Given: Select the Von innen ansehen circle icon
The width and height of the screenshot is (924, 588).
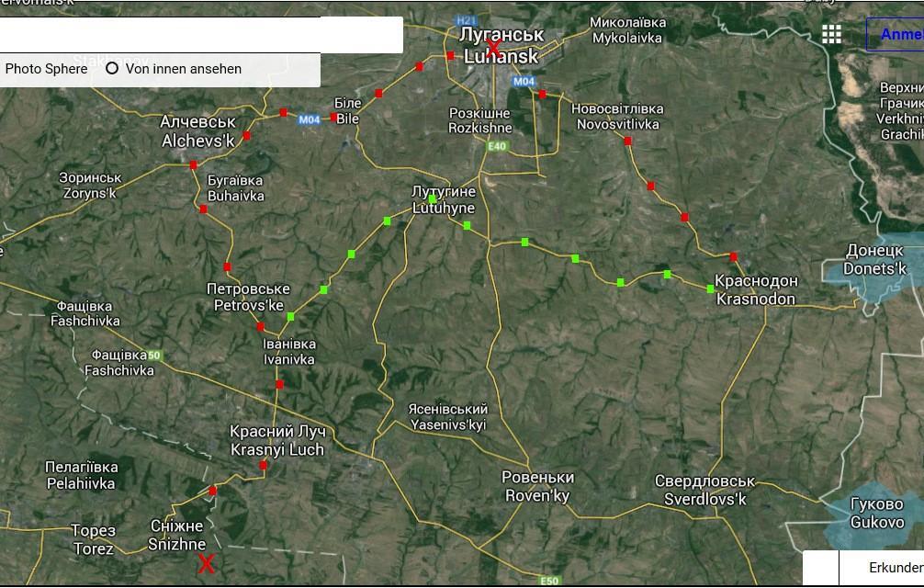Looking at the screenshot, I should 112,68.
